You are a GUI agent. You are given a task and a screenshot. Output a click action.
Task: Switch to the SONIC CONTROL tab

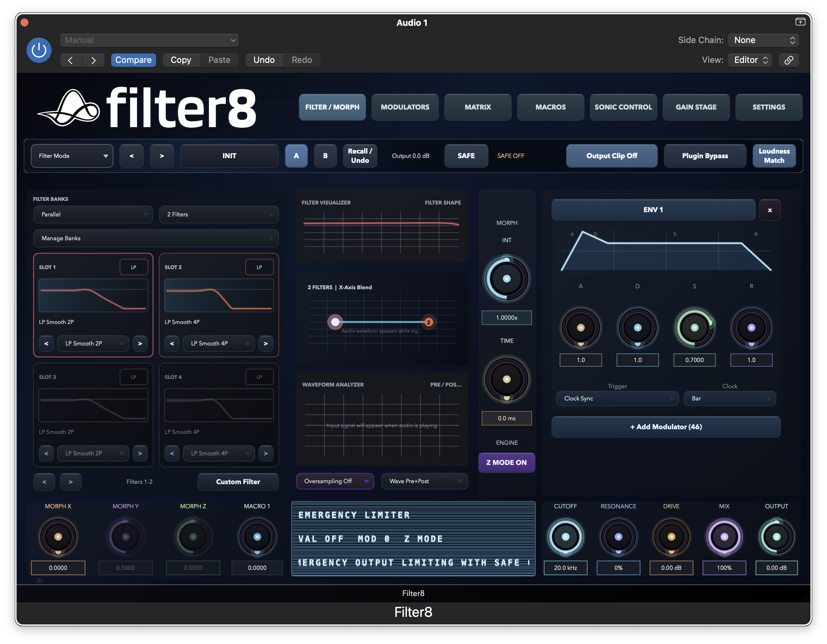click(623, 107)
